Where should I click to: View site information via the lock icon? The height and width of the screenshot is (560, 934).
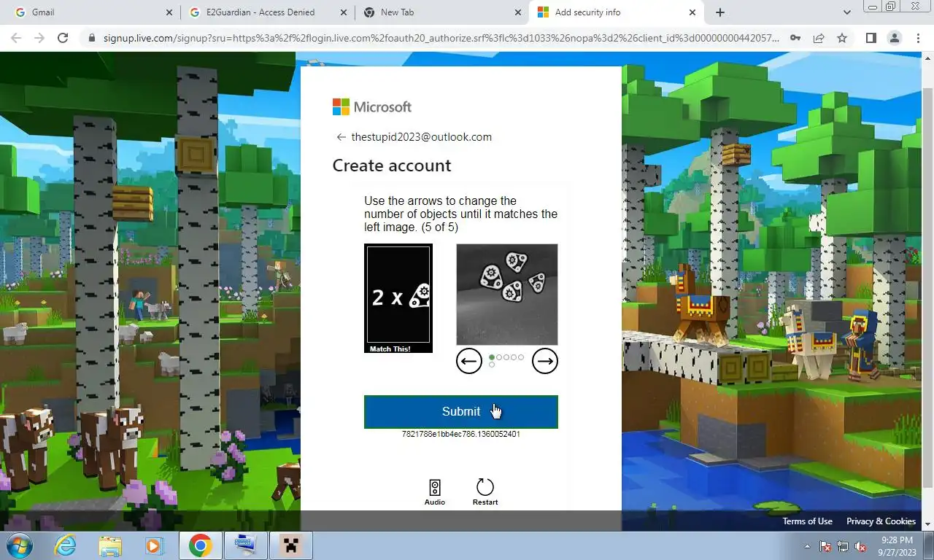[x=91, y=38]
